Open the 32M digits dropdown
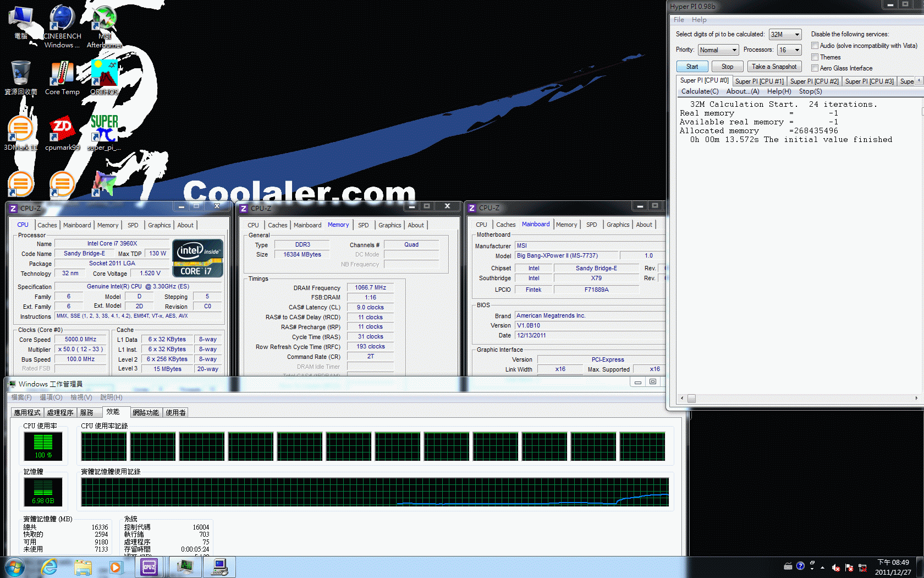924x578 pixels. (785, 35)
